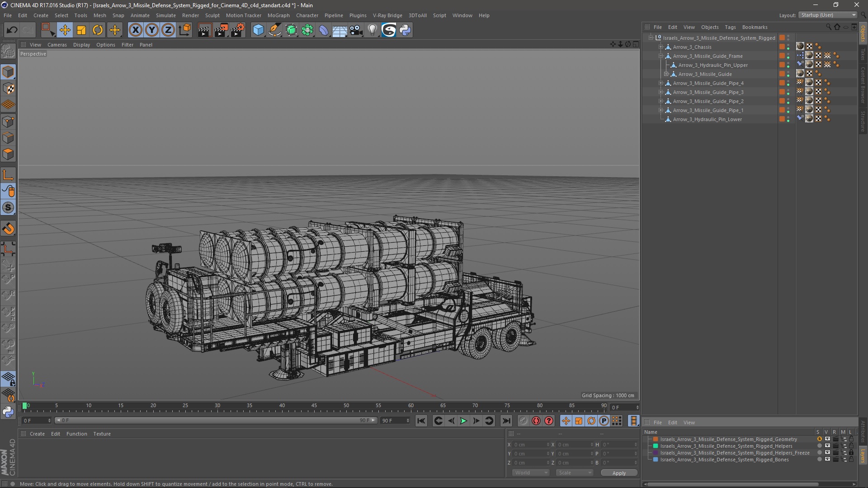Viewport: 868px width, 488px height.
Task: Enable Snap magnet icon in left sidebar
Action: 8,229
